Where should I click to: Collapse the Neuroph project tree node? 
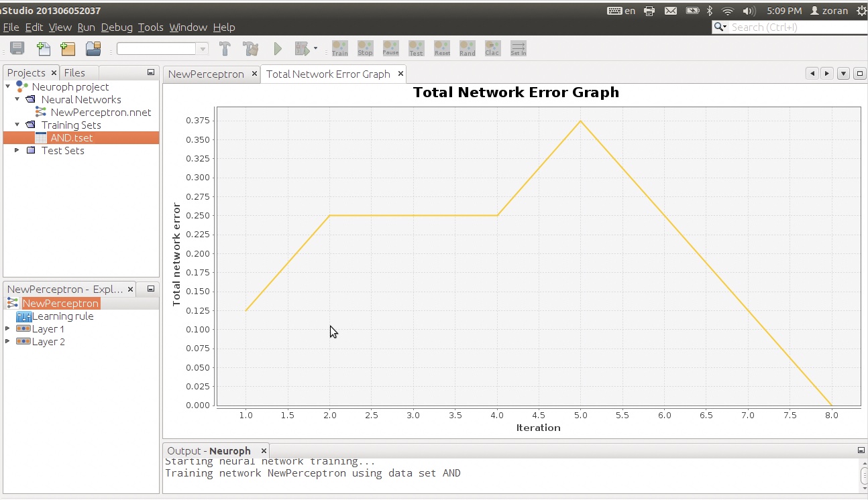click(x=8, y=86)
